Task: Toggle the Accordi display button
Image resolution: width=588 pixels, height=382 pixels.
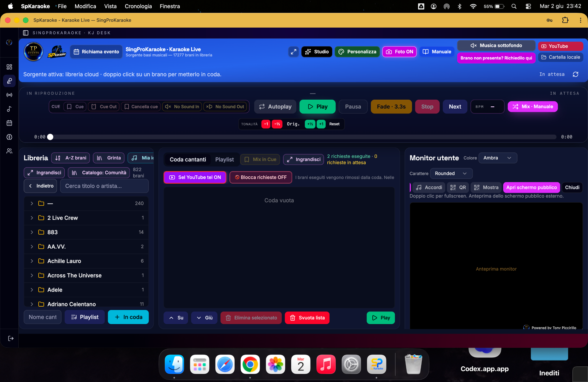Action: point(429,188)
